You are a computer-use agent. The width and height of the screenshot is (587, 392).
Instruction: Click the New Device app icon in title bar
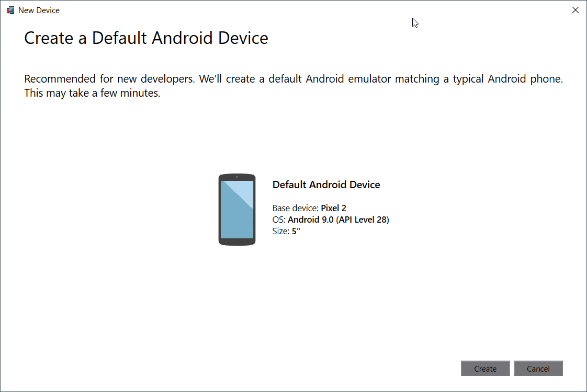click(x=10, y=10)
